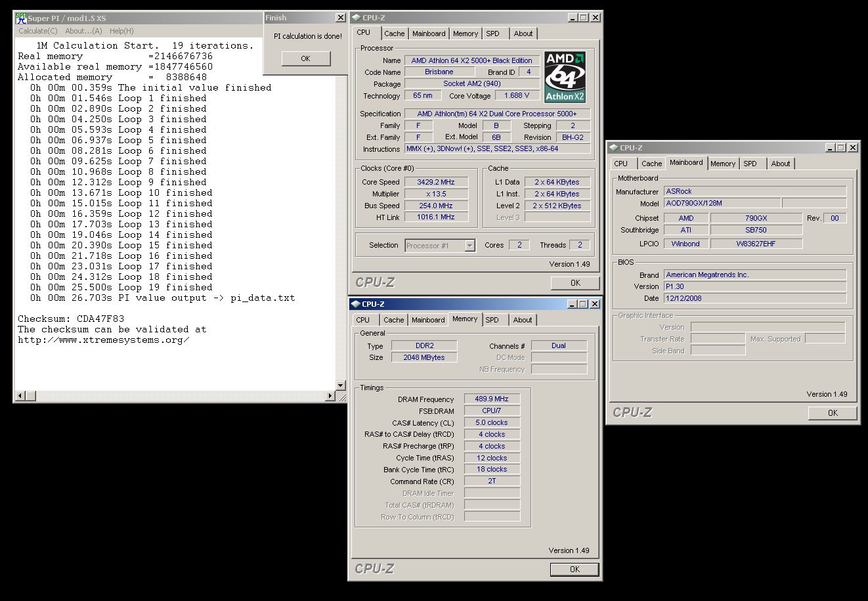Image resolution: width=868 pixels, height=601 pixels.
Task: Open the Calculate(C) menu in Super PI
Action: point(38,31)
